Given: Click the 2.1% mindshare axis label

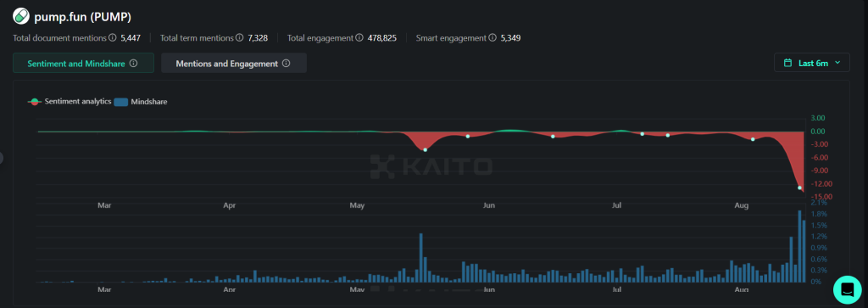Looking at the screenshot, I should [819, 204].
